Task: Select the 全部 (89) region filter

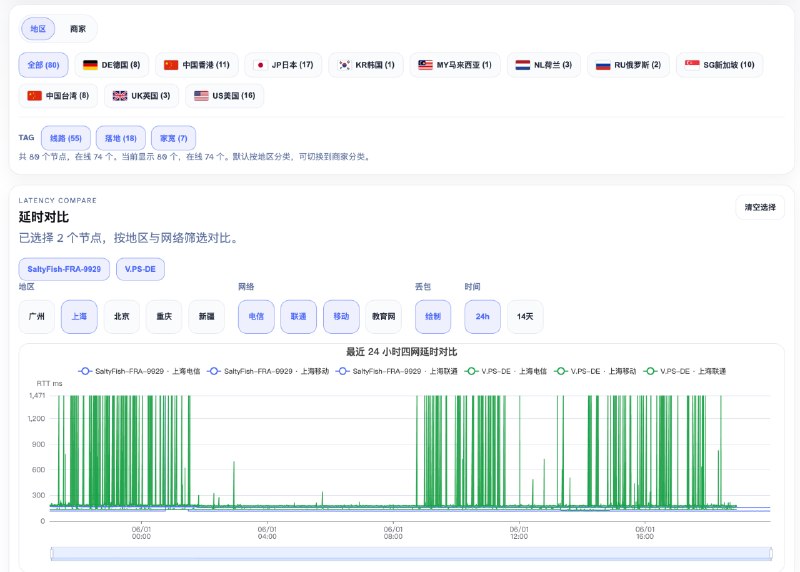Action: coord(43,65)
